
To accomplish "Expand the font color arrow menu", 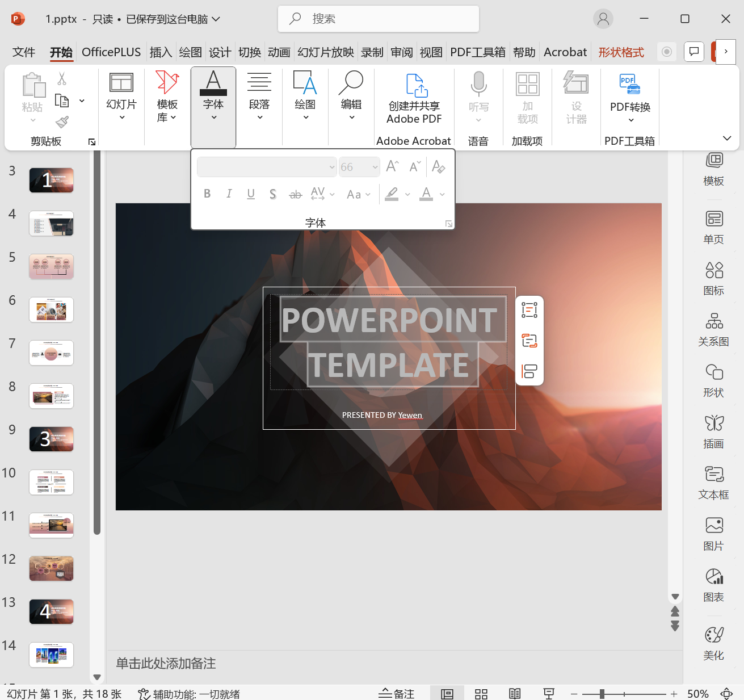I will pyautogui.click(x=442, y=194).
